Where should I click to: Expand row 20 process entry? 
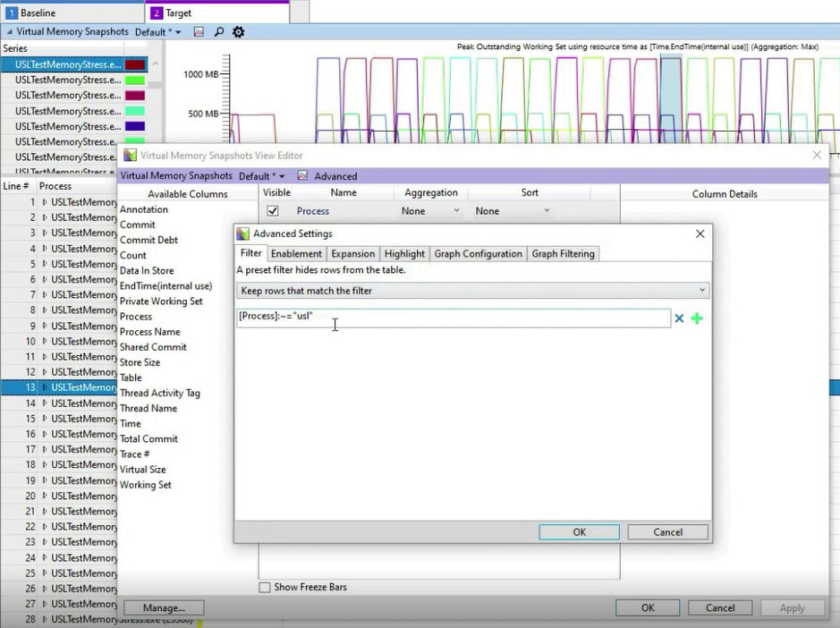45,496
